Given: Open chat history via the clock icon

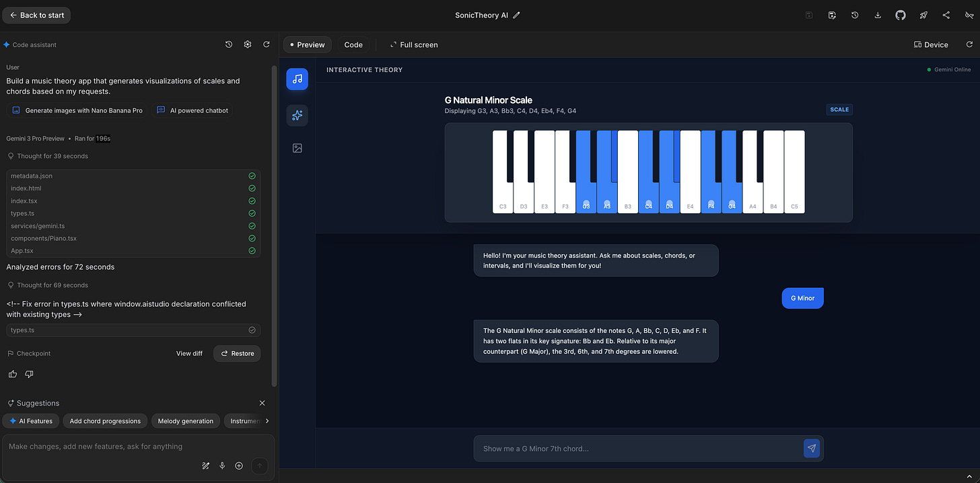Looking at the screenshot, I should click(229, 44).
